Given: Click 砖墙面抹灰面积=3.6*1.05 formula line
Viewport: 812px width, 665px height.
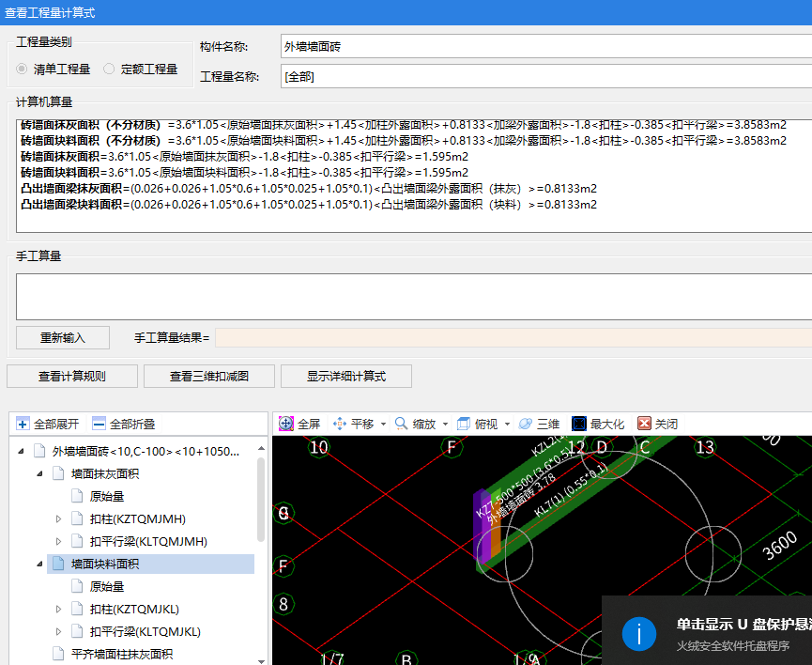Looking at the screenshot, I should (244, 157).
